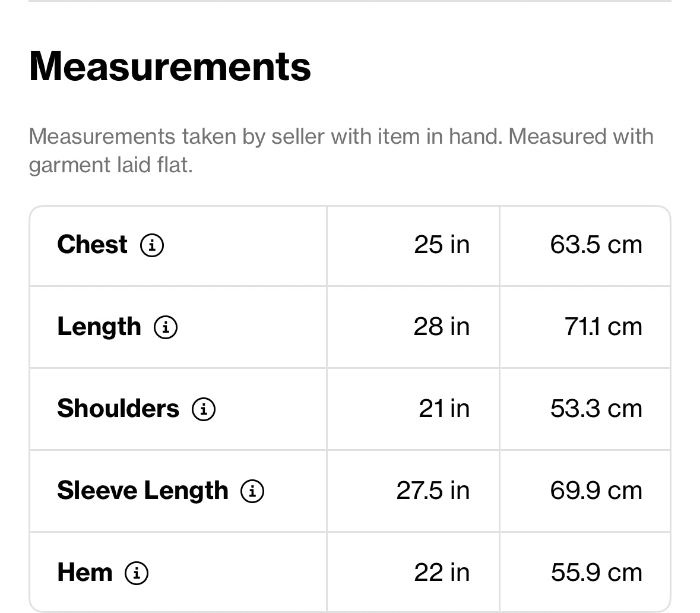Open the Chest info icon
Viewport: 700px width, 613px height.
(x=152, y=245)
